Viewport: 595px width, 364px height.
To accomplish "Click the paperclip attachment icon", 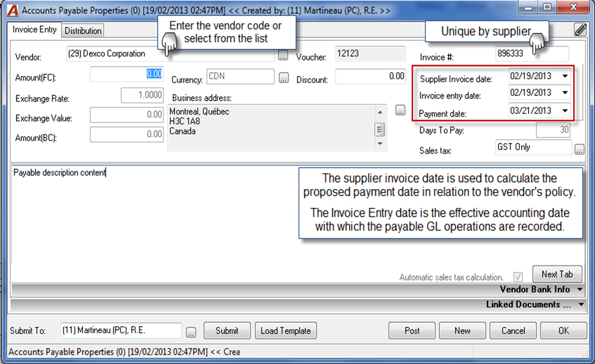I will 580,29.
